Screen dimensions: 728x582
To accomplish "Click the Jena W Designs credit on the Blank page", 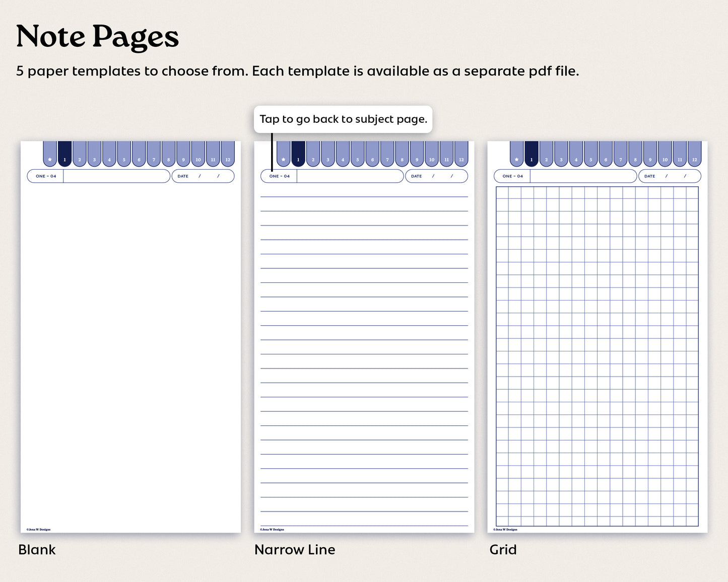I will tap(39, 529).
